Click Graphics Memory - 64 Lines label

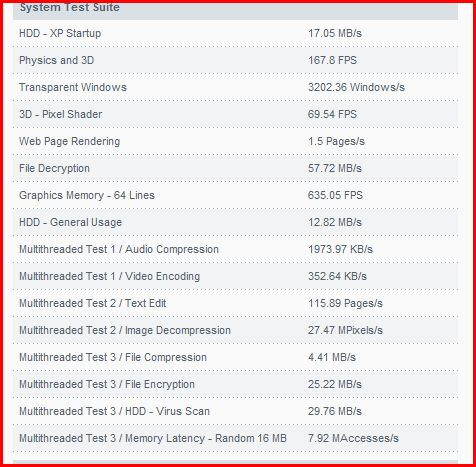click(87, 195)
